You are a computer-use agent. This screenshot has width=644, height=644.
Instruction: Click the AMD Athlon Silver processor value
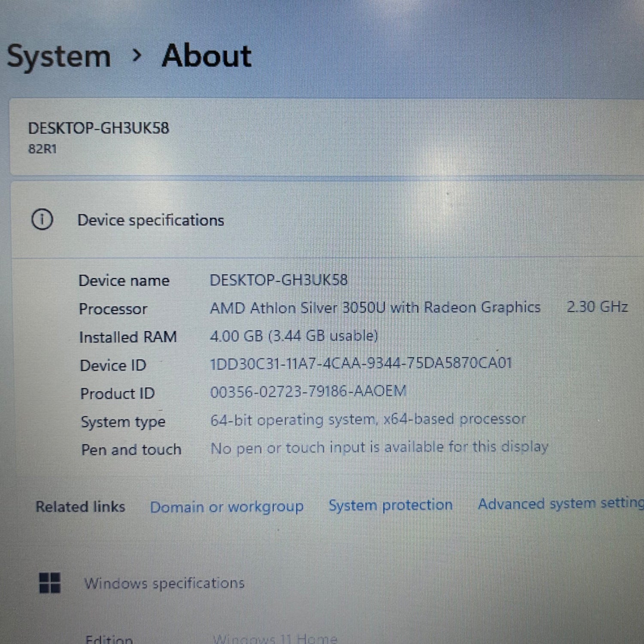coord(375,308)
